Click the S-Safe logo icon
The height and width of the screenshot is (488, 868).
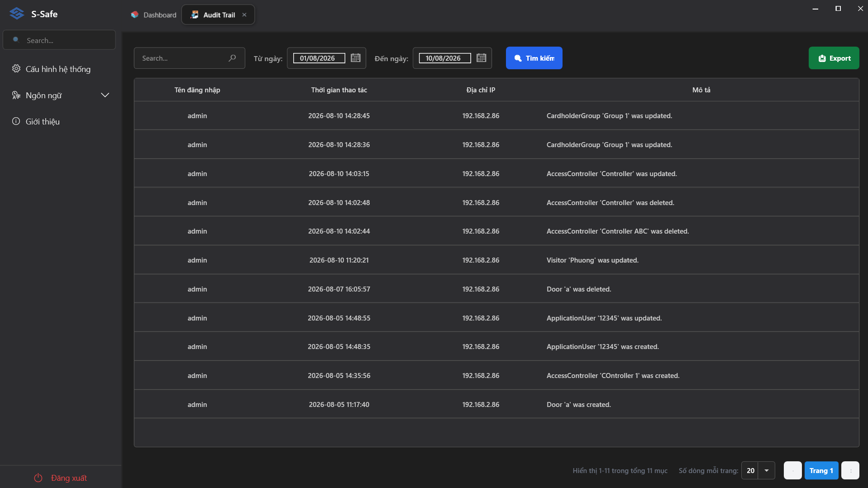[17, 14]
